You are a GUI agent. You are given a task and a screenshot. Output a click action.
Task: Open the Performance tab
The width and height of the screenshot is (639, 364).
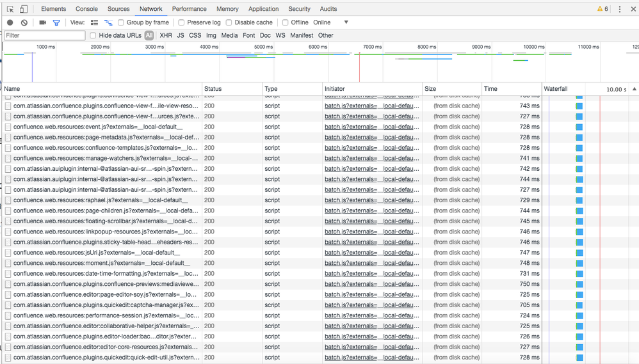point(189,9)
